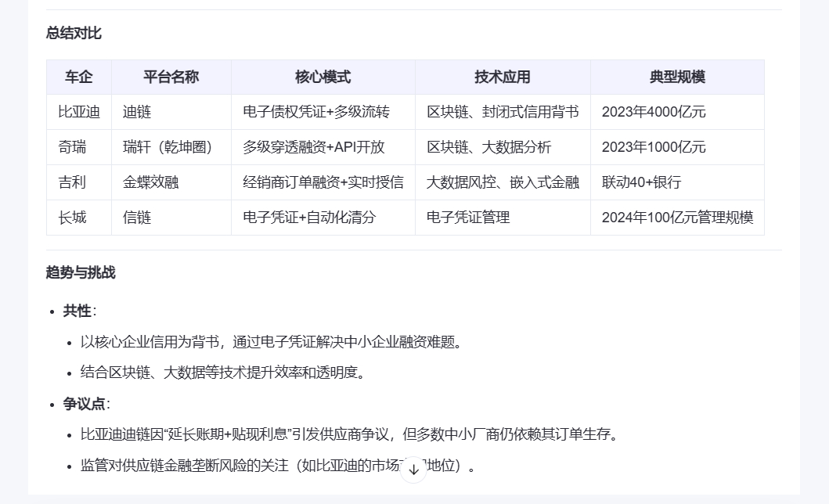Click the 2024年100亿元管理规模 cell
This screenshot has height=504, width=829.
(677, 217)
